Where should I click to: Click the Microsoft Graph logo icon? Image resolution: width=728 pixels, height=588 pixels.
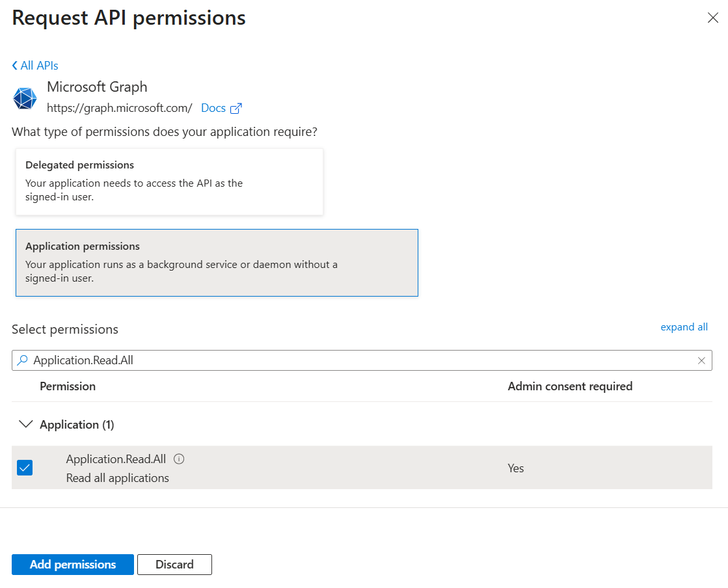(x=25, y=98)
